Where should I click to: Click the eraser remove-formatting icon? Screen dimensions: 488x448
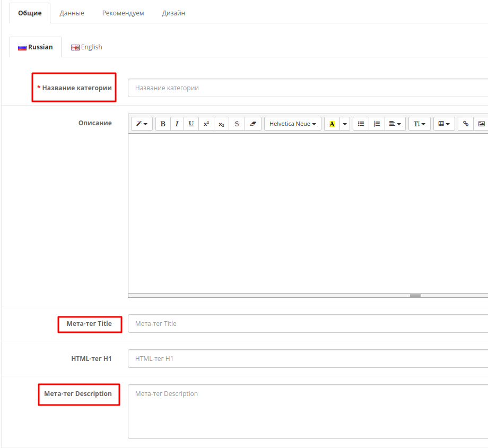(252, 124)
